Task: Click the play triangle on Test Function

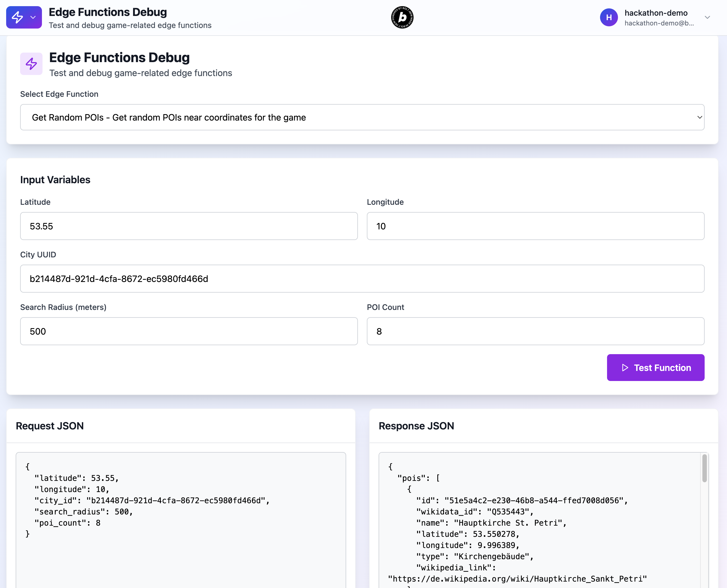Action: pyautogui.click(x=625, y=368)
